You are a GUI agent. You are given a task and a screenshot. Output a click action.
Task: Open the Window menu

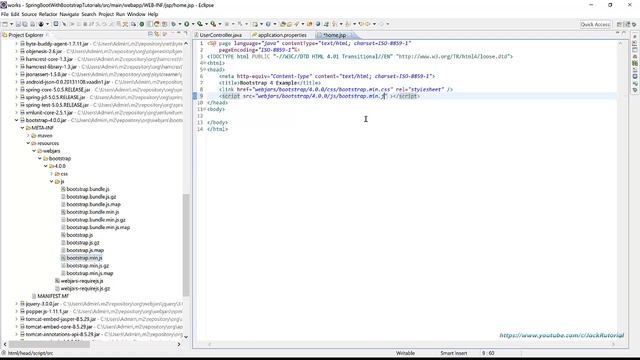tap(136, 14)
